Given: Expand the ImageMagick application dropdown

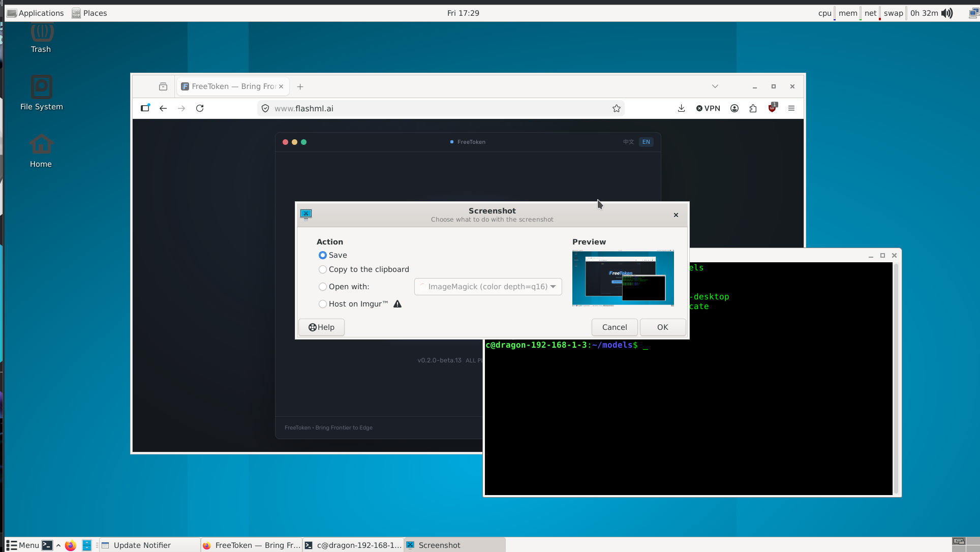Looking at the screenshot, I should [x=488, y=287].
